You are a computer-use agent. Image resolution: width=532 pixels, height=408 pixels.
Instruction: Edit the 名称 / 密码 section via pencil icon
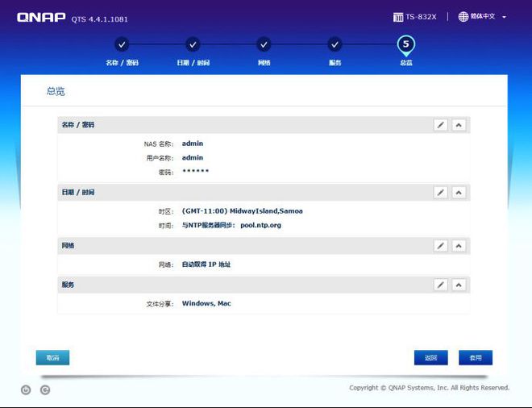[x=440, y=125]
